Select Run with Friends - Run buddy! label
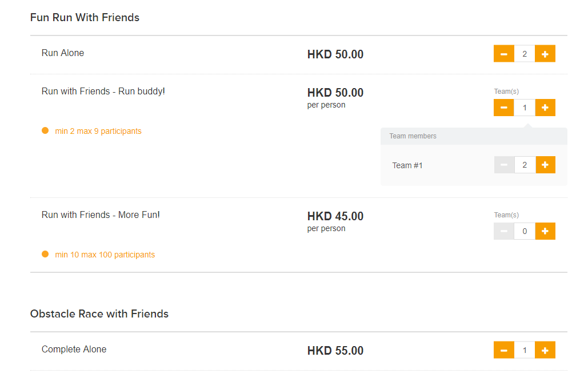Image resolution: width=588 pixels, height=377 pixels. coord(103,91)
